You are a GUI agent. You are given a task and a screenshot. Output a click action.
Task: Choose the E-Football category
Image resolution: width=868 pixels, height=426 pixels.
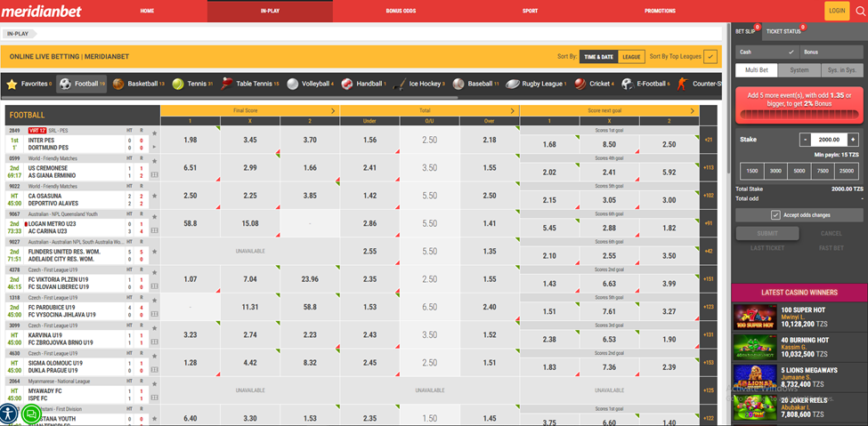coord(646,84)
